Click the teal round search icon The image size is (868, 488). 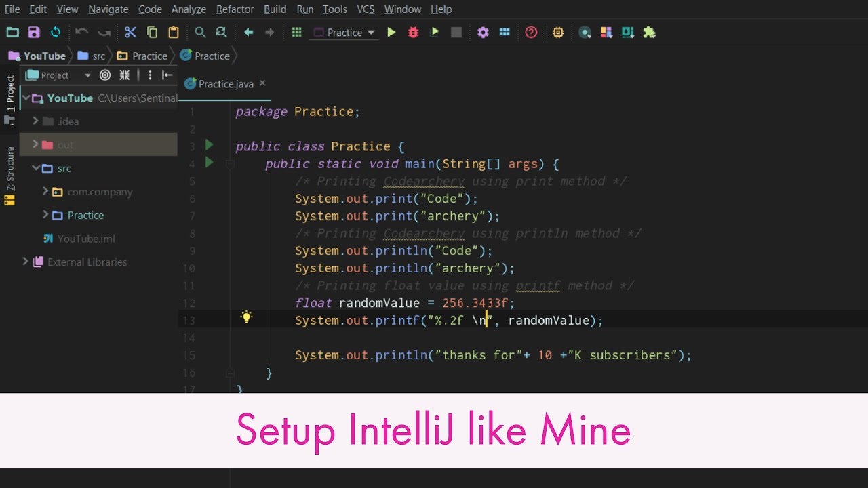point(585,32)
